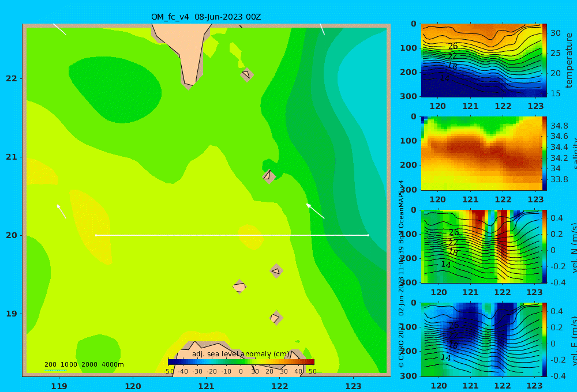Image resolution: width=577 pixels, height=392 pixels.
Task: Click the 0 label on sea level colorbar
Action: [241, 371]
